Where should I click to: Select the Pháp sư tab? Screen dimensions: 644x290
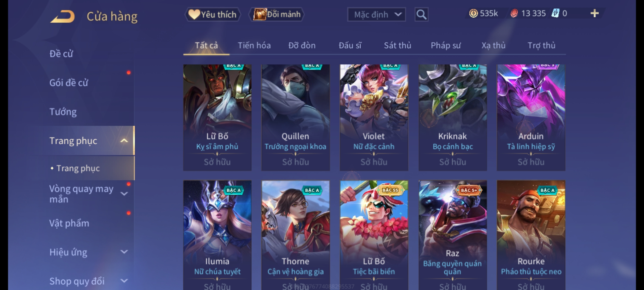[446, 45]
